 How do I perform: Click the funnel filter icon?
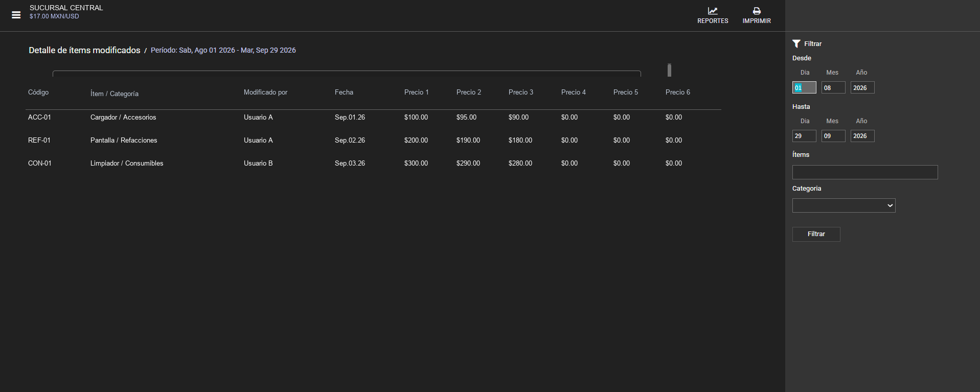796,44
